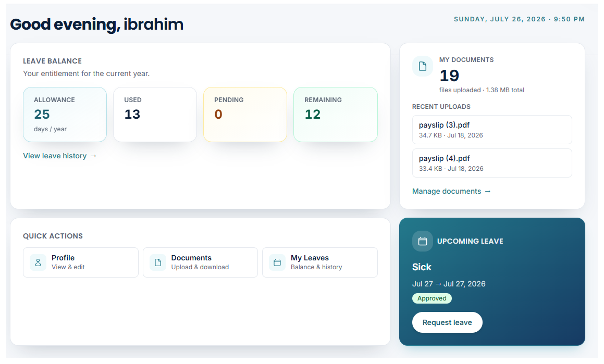Viewport: 604px width, 364px height.
Task: Click the Pending 0 card
Action: (245, 115)
